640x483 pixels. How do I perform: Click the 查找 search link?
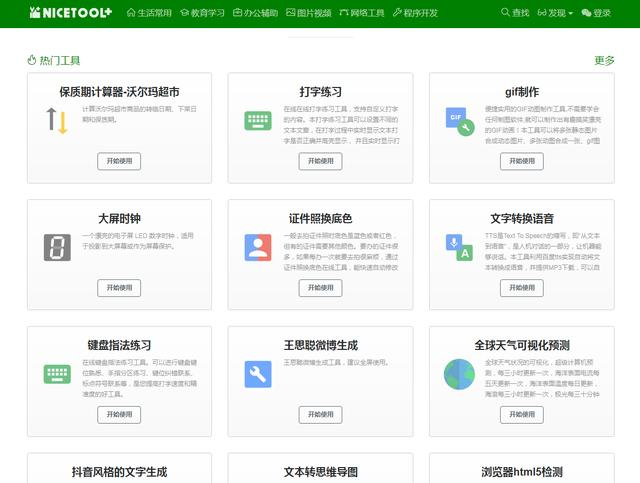click(515, 13)
